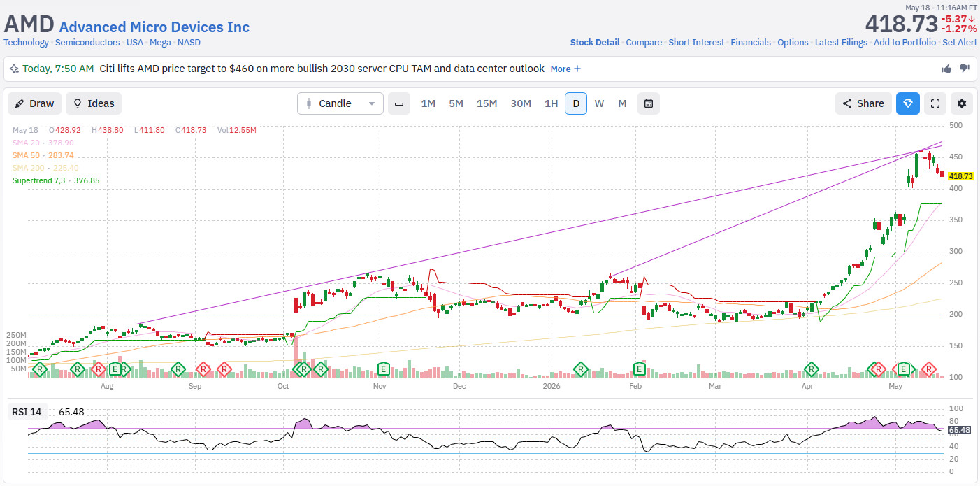The image size is (980, 486).
Task: Click green R marker in January 2026
Action: coord(580,369)
